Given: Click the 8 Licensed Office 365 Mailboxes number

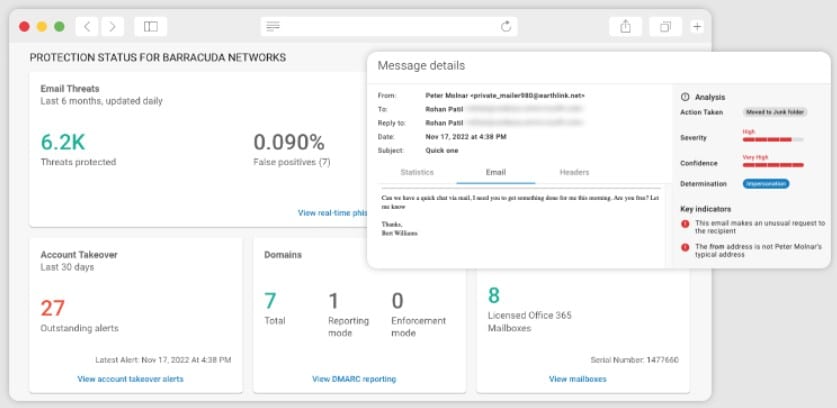Looking at the screenshot, I should (494, 295).
